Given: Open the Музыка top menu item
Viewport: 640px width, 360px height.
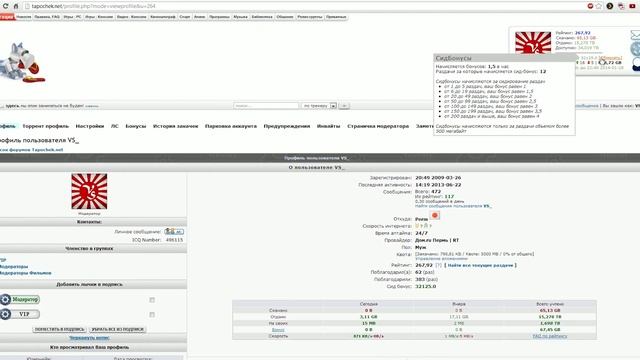Looking at the screenshot, I should (x=240, y=17).
